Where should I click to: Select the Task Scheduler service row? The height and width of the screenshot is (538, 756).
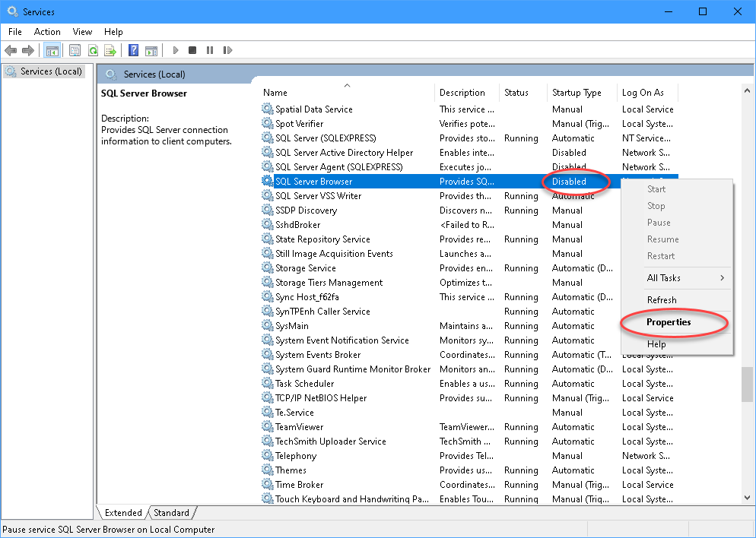[x=304, y=384]
